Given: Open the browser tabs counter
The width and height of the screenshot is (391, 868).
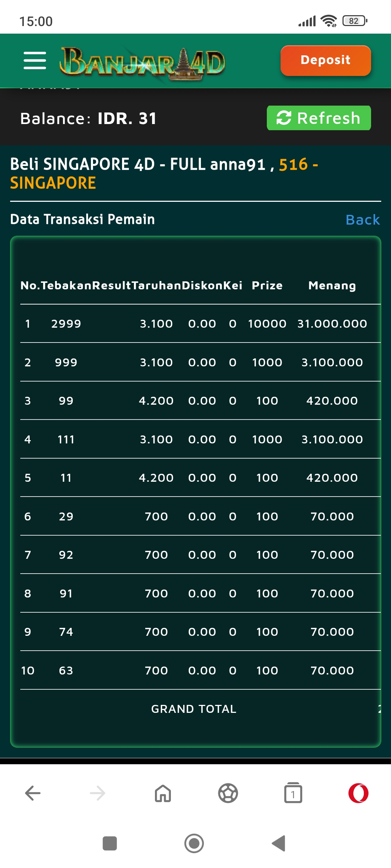Looking at the screenshot, I should point(293,793).
